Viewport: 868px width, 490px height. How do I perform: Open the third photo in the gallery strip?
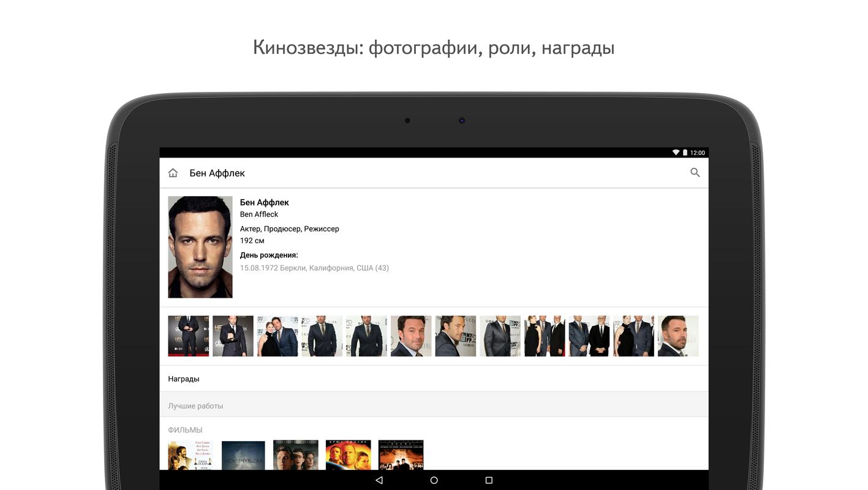coord(277,336)
